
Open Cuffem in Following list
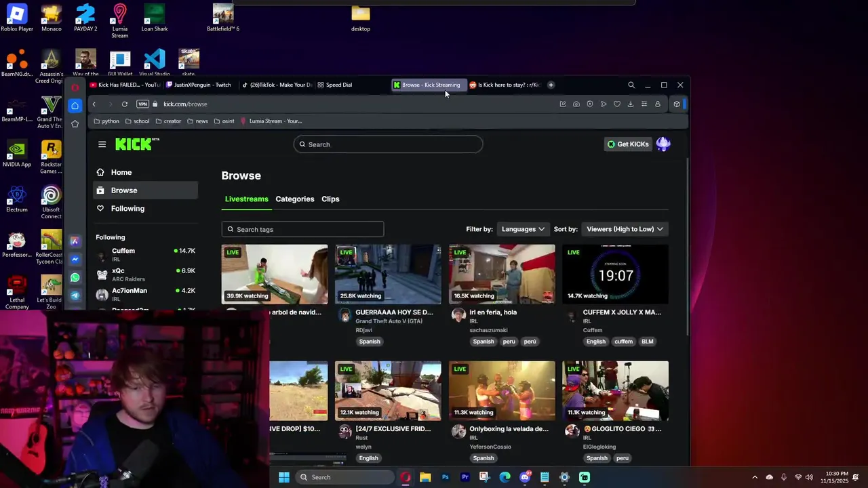click(x=145, y=254)
